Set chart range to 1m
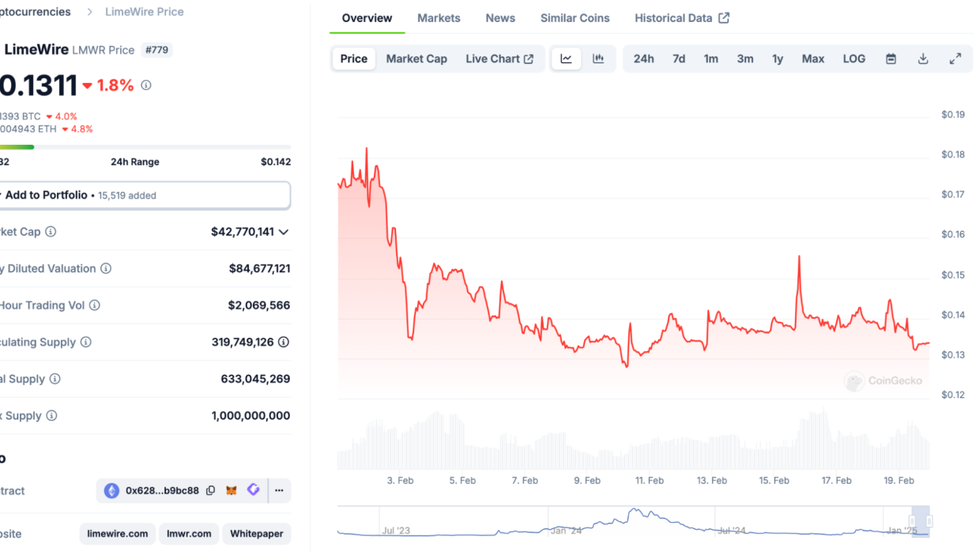 click(x=711, y=59)
